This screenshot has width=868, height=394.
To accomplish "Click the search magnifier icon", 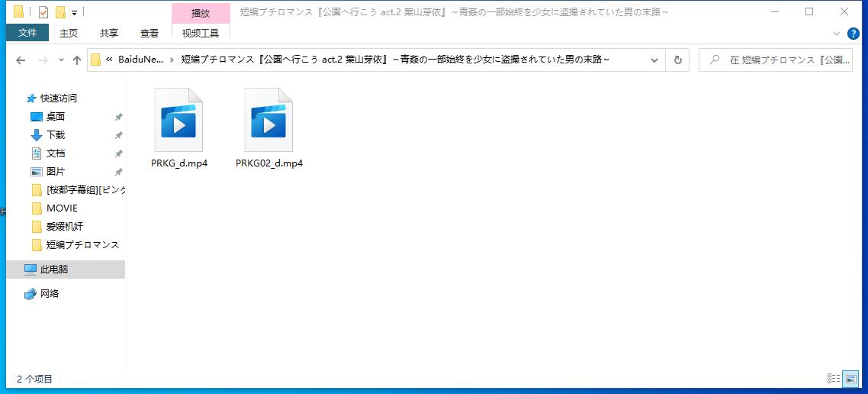I will [x=715, y=60].
